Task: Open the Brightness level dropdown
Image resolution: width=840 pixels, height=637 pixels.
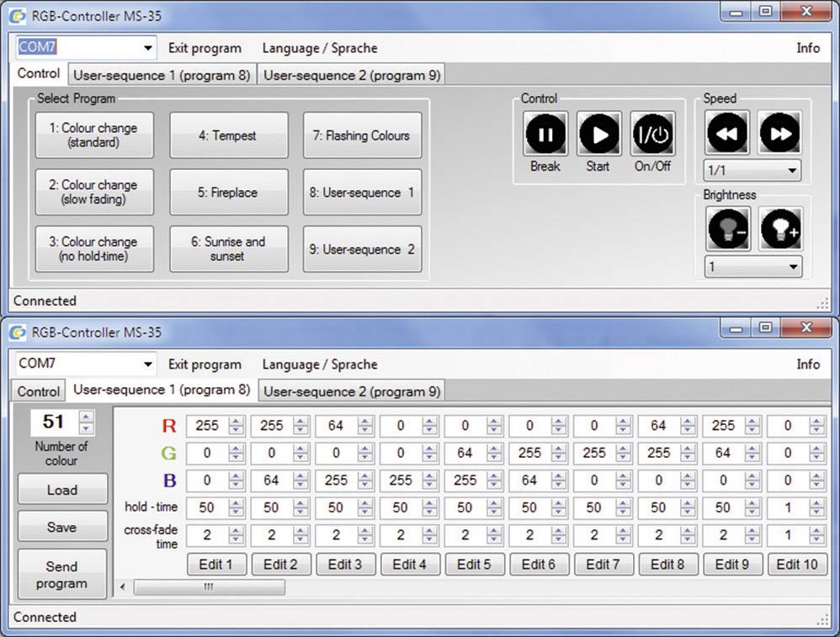Action: 752,267
